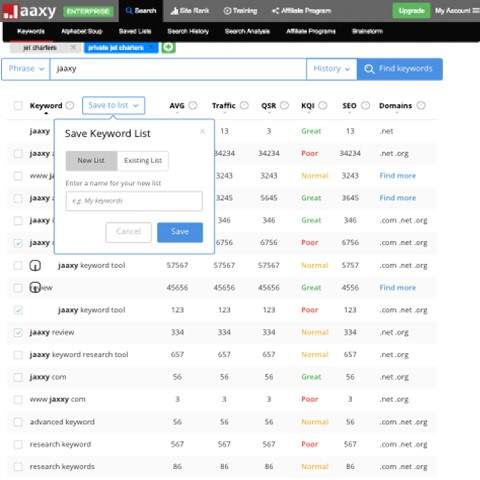The image size is (480, 480).
Task: Focus the keyword search field containing jaaxy
Action: [x=178, y=69]
